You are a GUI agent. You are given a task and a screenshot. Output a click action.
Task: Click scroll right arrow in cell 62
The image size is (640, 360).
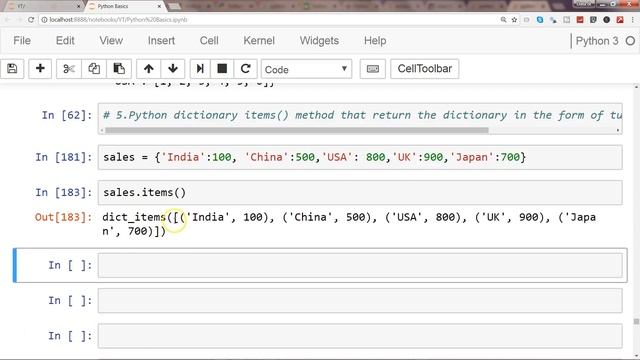pyautogui.click(x=618, y=130)
